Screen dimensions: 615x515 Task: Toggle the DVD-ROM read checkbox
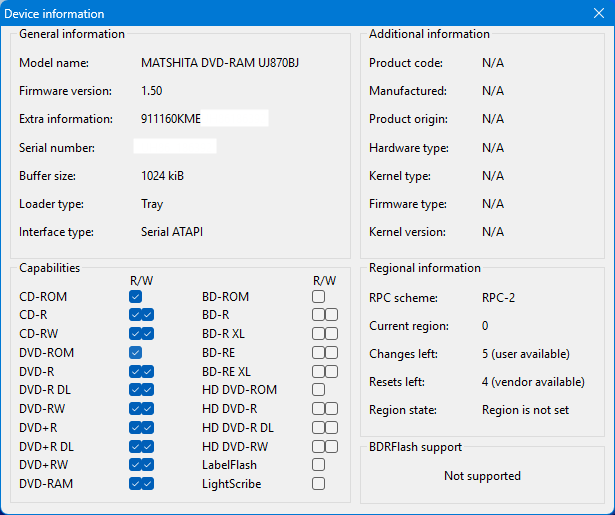(x=135, y=353)
